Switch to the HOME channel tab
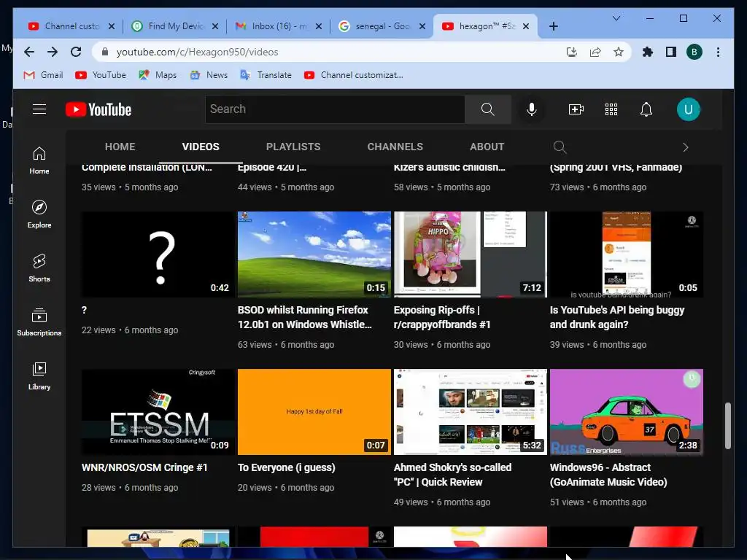The height and width of the screenshot is (560, 747). pyautogui.click(x=120, y=147)
